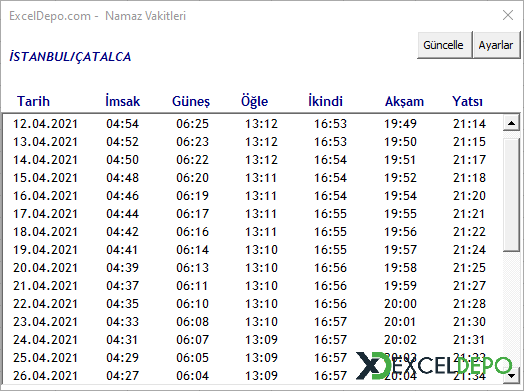524x391 pixels.
Task: Close the Namaz Vakitleri window
Action: pos(508,15)
